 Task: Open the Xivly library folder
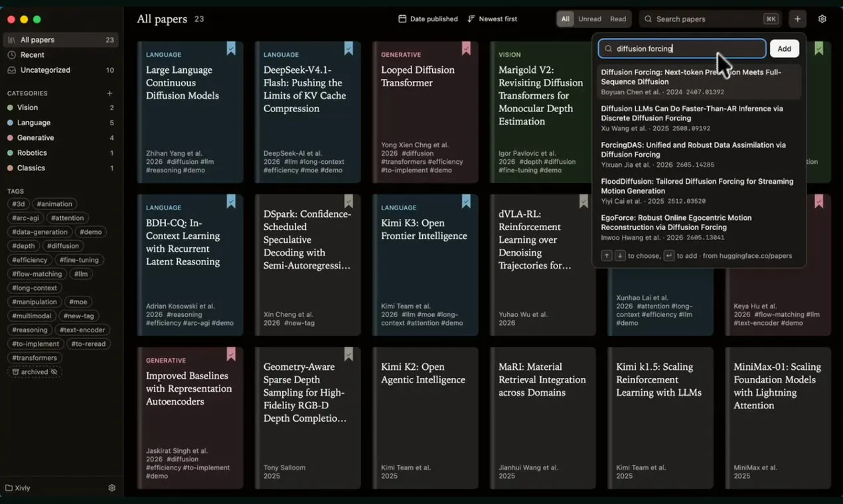coord(18,488)
